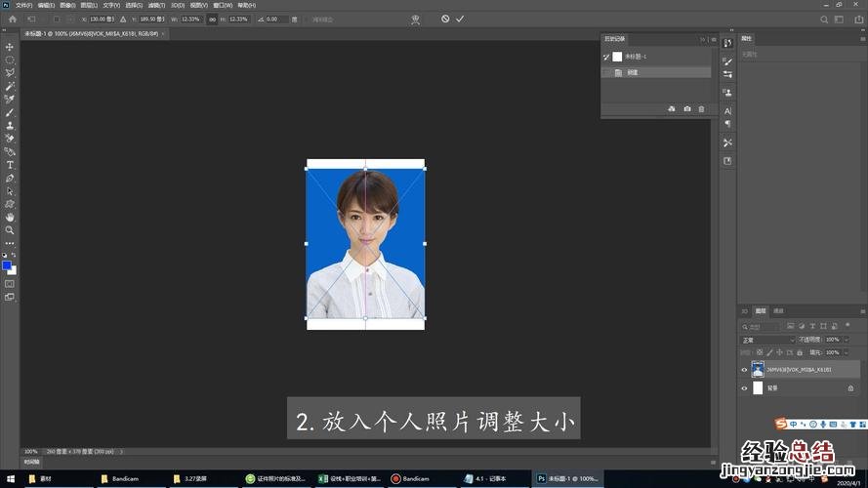868x488 pixels.
Task: Switch to the 通道 channels tab
Action: 778,311
